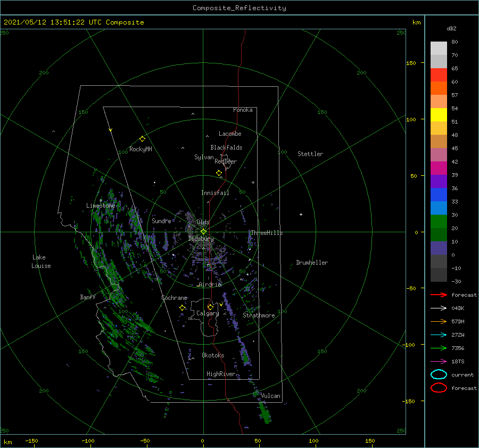Click the asterisk marker left of Stettler
This screenshot has width=479, height=448.
tap(253, 183)
